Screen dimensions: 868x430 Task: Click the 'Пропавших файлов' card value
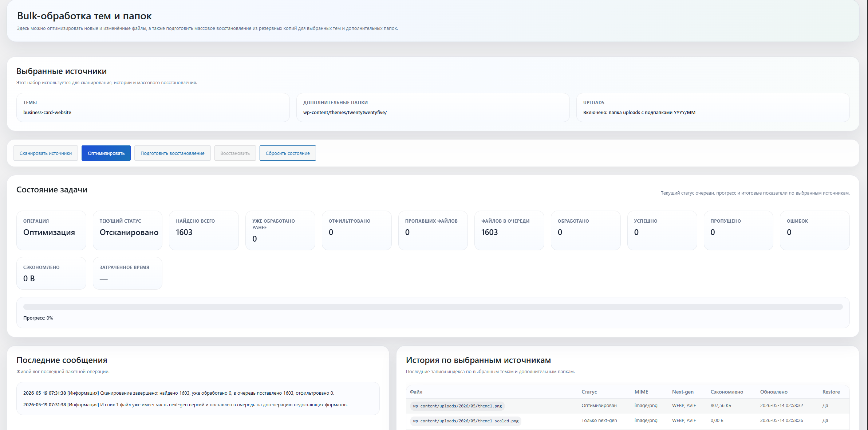pos(407,232)
